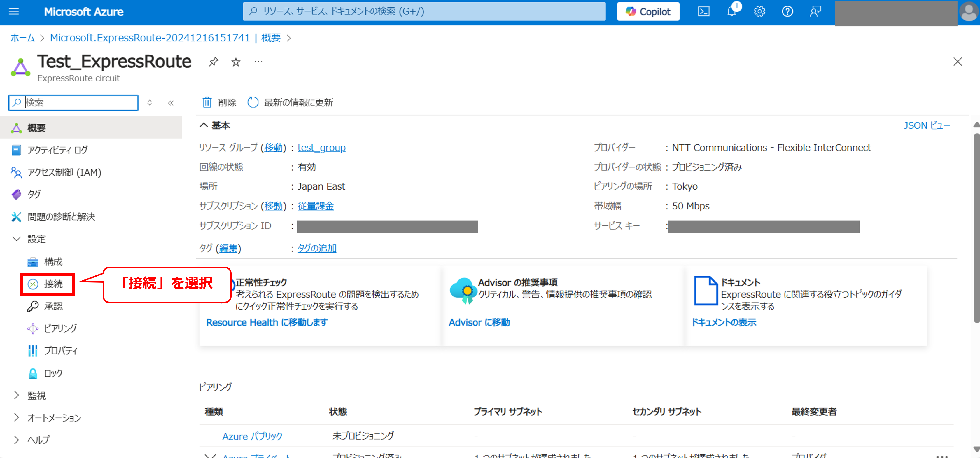Open the Azure portal hamburger menu
Viewport: 980px width, 458px height.
tap(14, 11)
